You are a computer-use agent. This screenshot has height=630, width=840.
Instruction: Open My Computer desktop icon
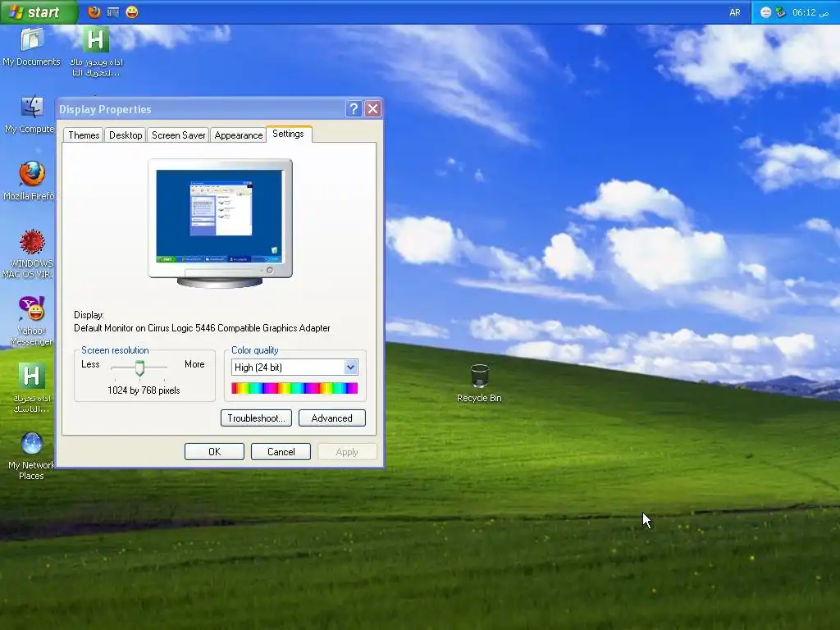coord(30,115)
